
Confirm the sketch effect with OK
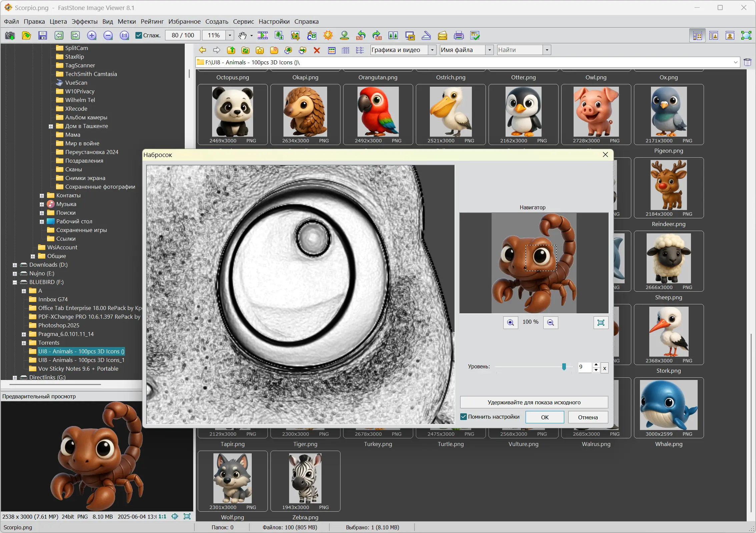tap(544, 417)
